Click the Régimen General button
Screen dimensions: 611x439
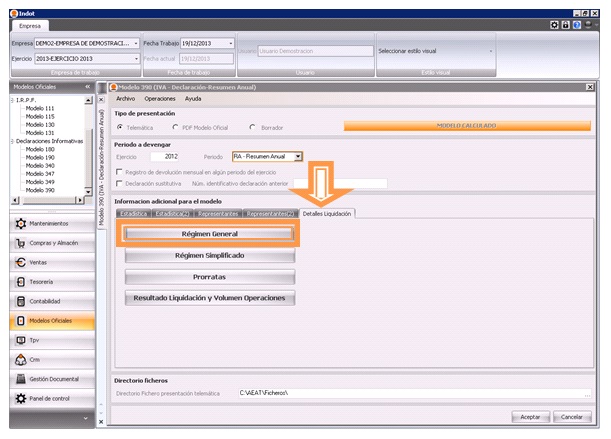coord(209,233)
